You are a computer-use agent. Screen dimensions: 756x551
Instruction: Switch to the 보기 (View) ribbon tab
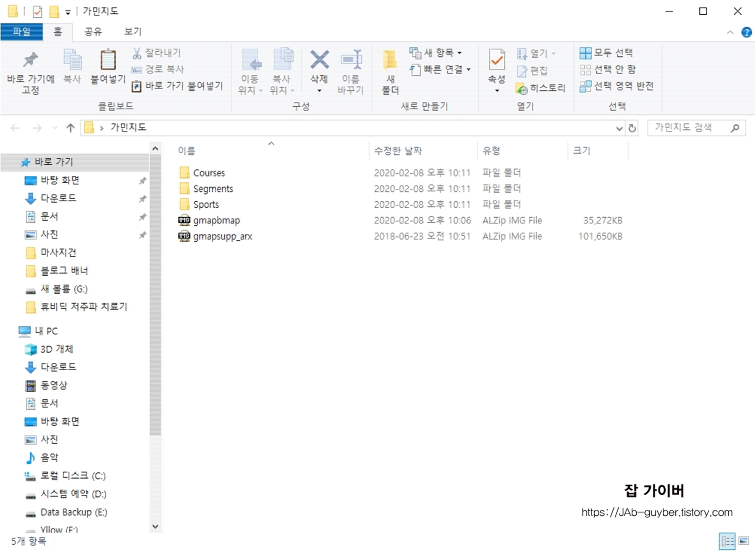(131, 32)
